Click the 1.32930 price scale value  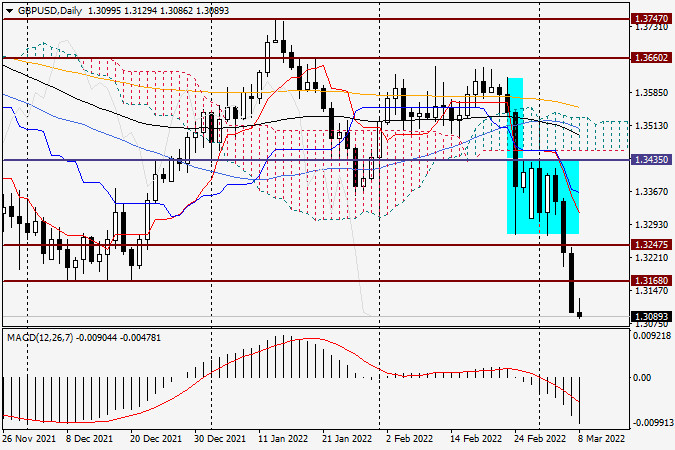pyautogui.click(x=652, y=225)
